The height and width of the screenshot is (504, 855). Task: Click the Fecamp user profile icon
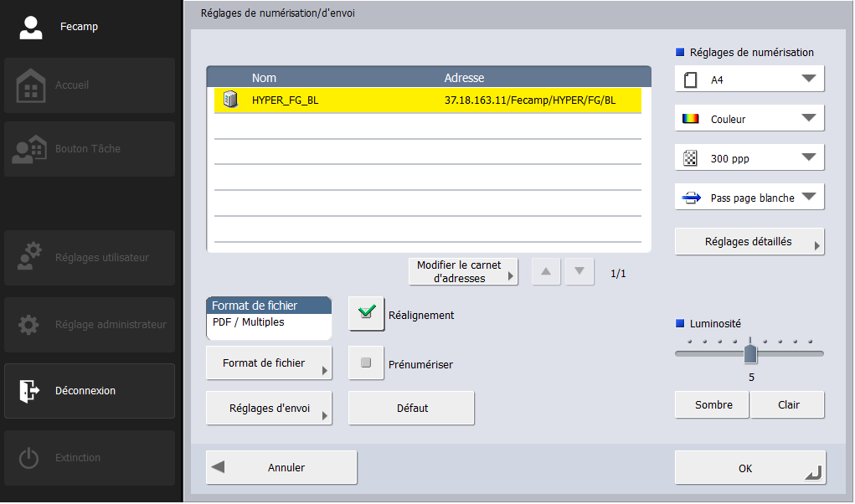coord(31,27)
